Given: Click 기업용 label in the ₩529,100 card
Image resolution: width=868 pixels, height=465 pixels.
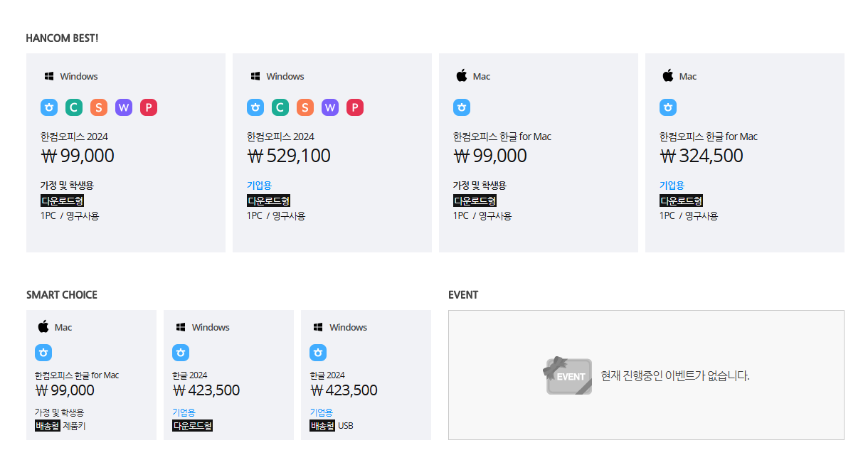Looking at the screenshot, I should coord(259,186).
